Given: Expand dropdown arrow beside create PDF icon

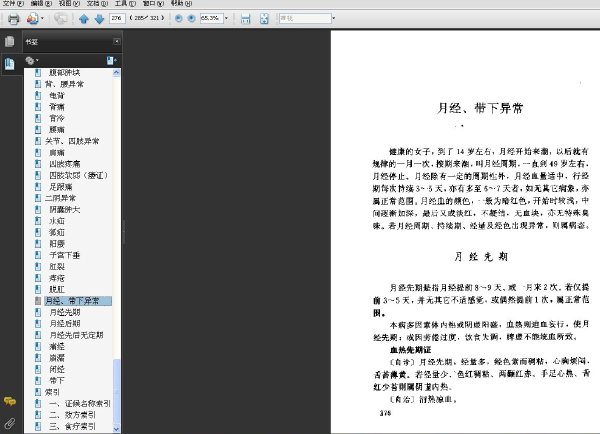Looking at the screenshot, I should click(x=42, y=18).
